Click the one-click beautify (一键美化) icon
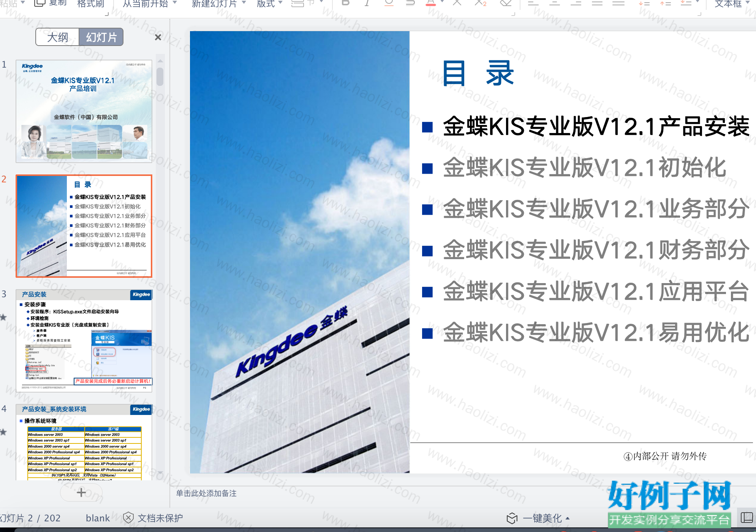The width and height of the screenshot is (756, 532). pyautogui.click(x=512, y=518)
